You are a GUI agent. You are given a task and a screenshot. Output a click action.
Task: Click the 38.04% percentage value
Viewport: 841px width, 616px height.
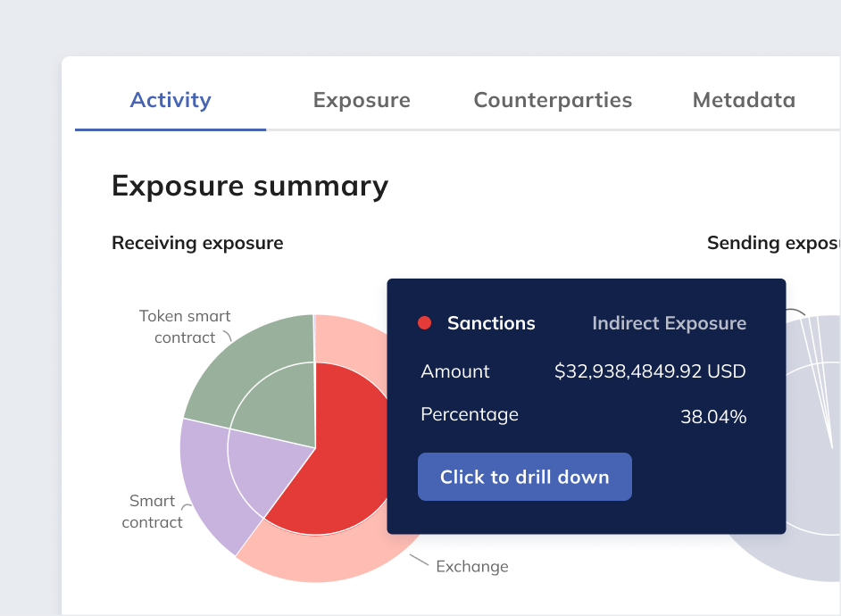(712, 416)
